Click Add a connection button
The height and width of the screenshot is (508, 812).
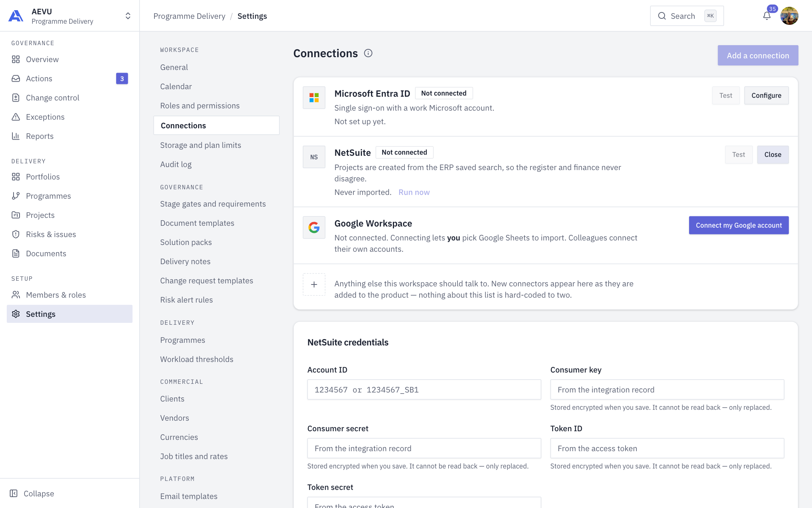pyautogui.click(x=758, y=55)
